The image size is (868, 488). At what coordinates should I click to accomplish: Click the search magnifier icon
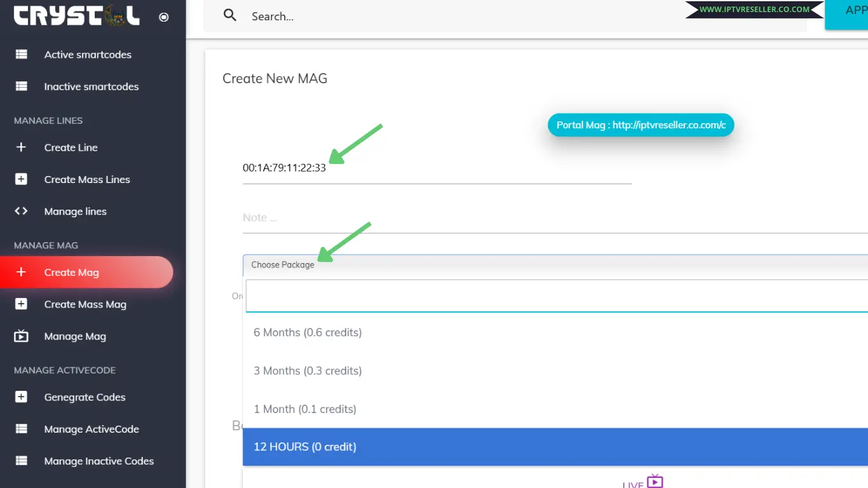pos(230,15)
